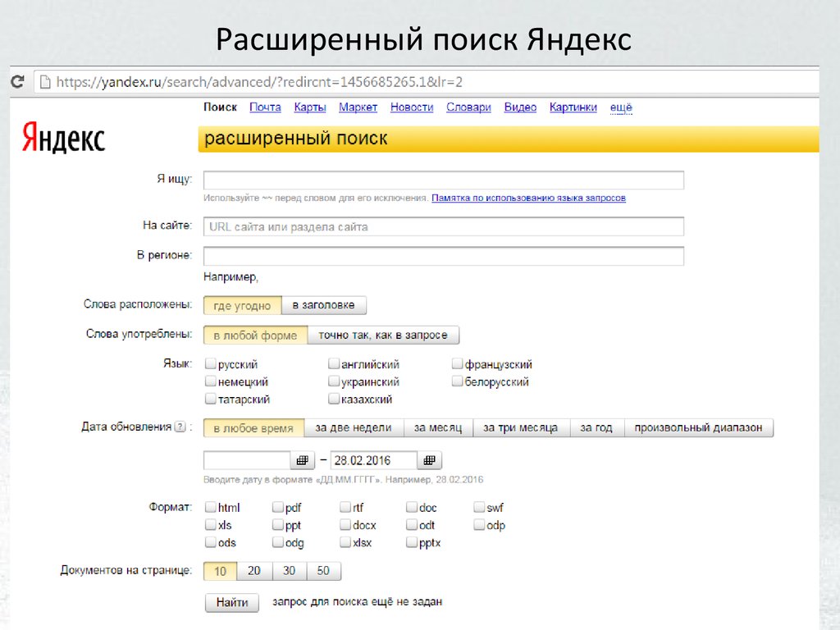Open the end date calendar picker
Viewport: 840px width, 630px height.
pyautogui.click(x=429, y=459)
